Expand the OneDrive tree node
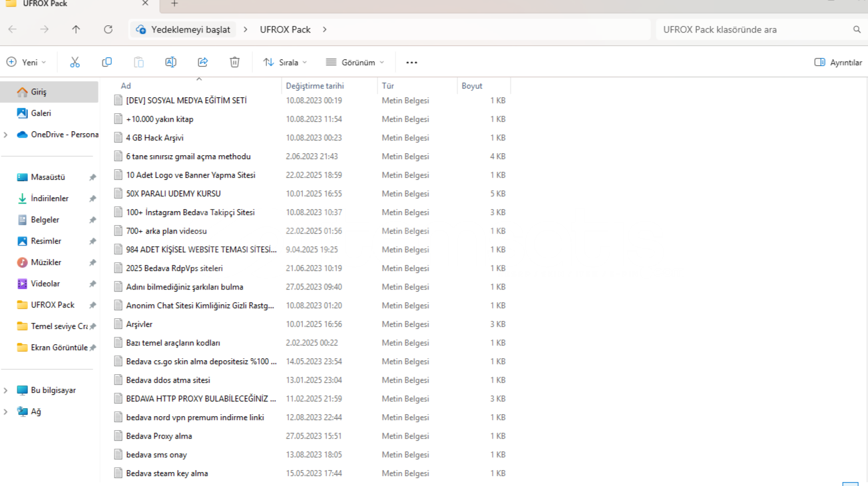Viewport: 868px width, 486px height. pyautogui.click(x=6, y=134)
